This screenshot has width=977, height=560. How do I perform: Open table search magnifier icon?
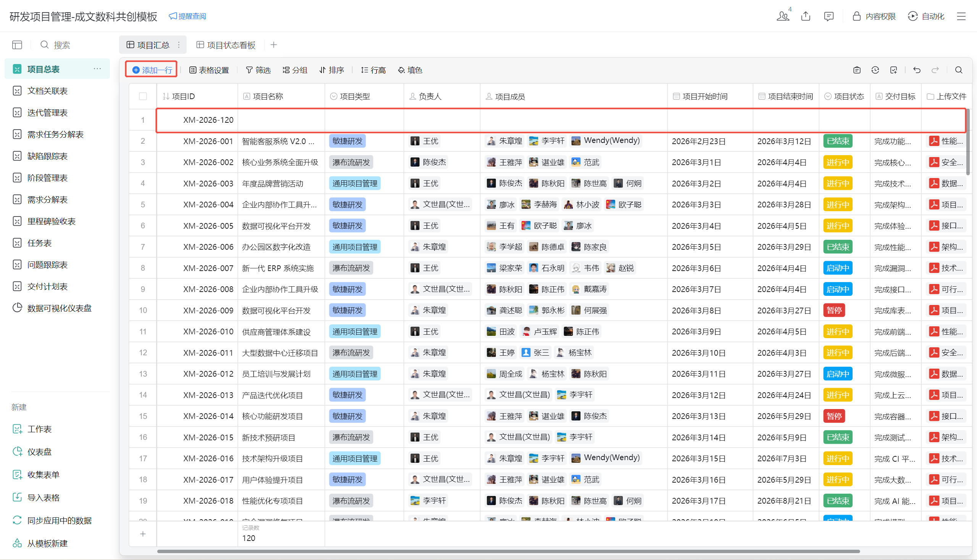click(959, 70)
